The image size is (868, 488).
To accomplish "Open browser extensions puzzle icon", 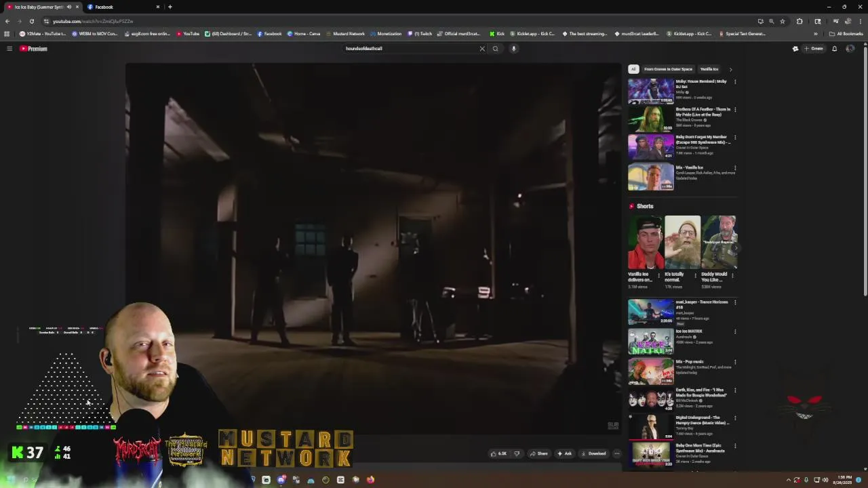I will coord(800,21).
